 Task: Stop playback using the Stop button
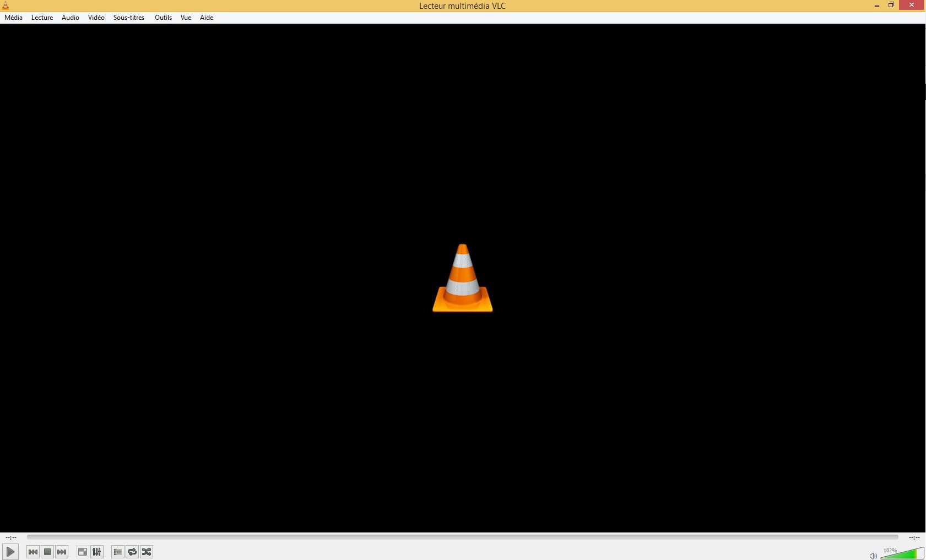point(47,552)
